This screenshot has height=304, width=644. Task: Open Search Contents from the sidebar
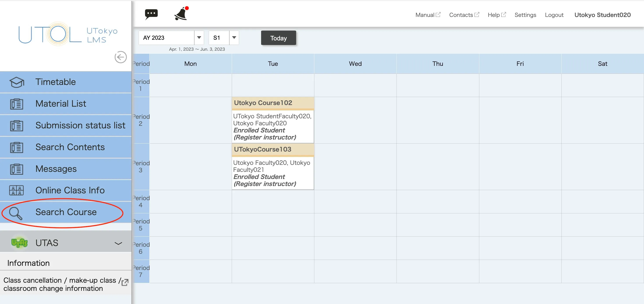coord(70,147)
